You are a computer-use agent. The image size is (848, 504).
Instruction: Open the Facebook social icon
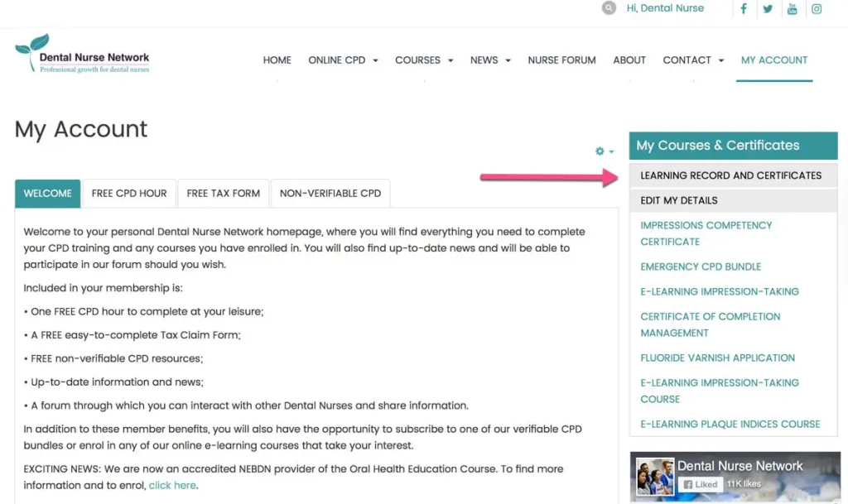[744, 9]
